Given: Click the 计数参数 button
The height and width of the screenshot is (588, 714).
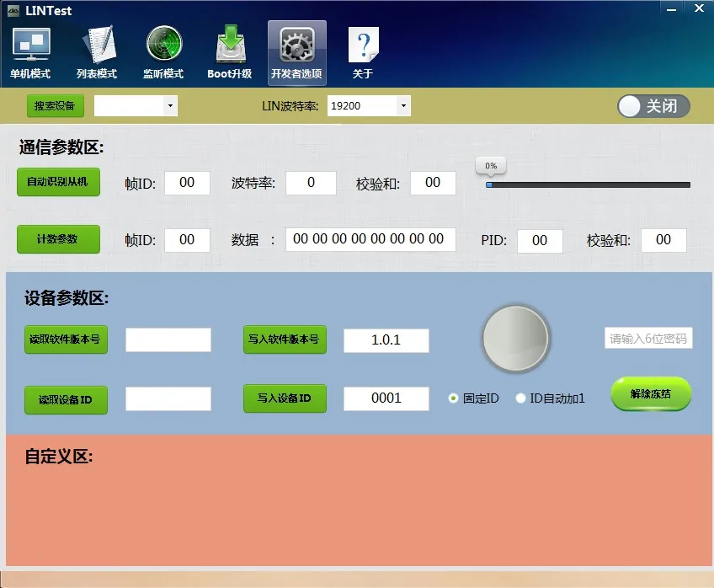Looking at the screenshot, I should pos(58,239).
